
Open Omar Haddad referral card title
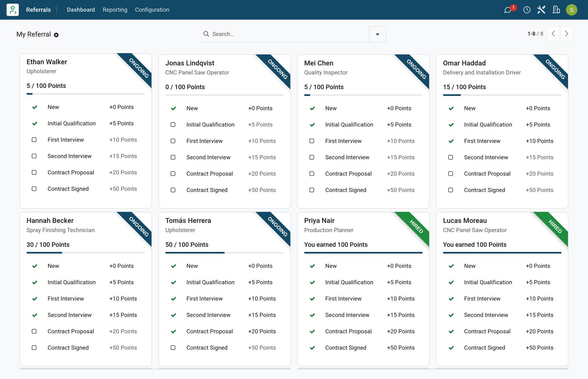point(465,63)
